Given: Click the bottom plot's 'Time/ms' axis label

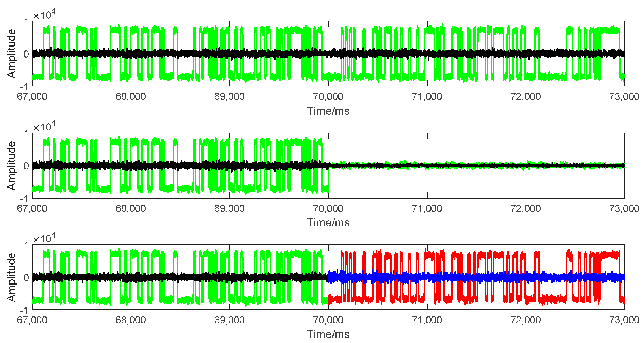Looking at the screenshot, I should [x=328, y=334].
